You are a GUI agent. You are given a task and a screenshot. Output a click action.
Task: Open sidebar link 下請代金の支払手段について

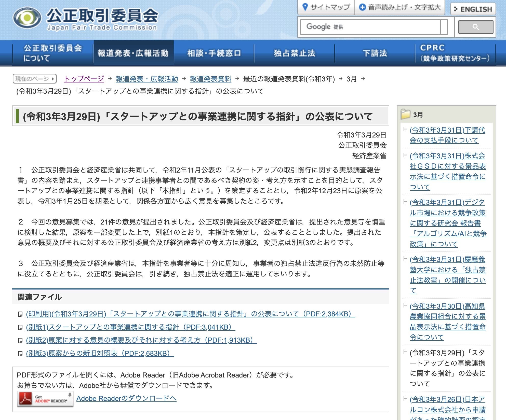pyautogui.click(x=447, y=135)
